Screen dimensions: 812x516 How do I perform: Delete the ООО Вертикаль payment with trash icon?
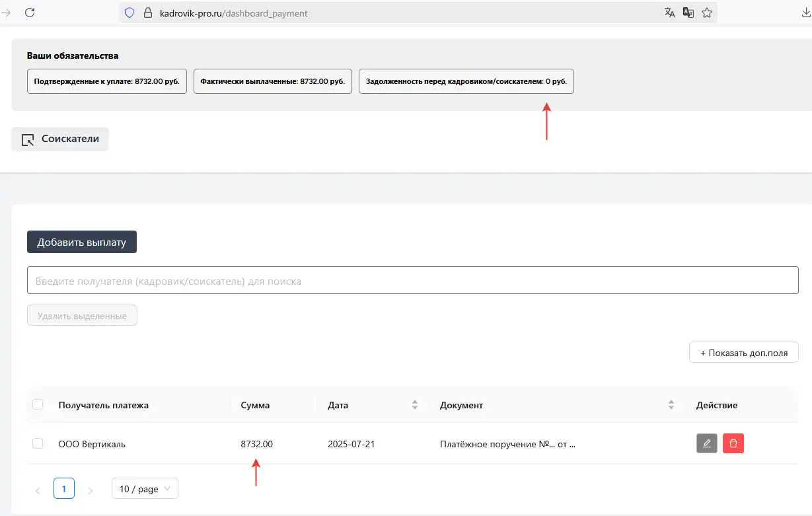pos(733,443)
